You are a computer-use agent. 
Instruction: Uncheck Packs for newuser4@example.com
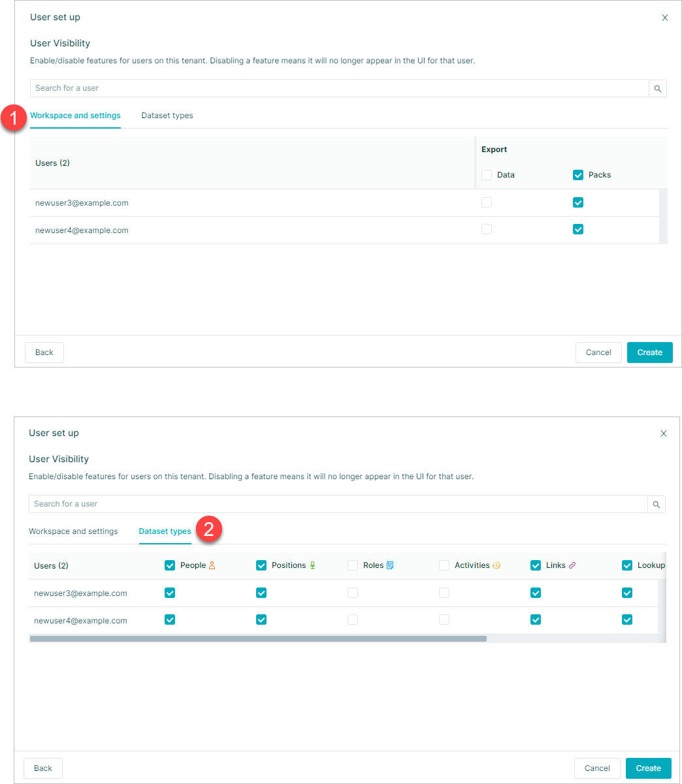(578, 230)
